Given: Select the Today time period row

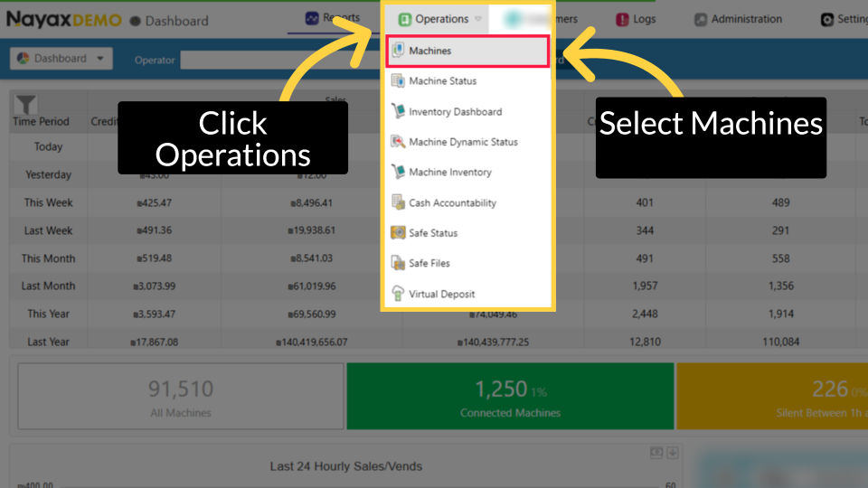Looking at the screenshot, I should tap(48, 146).
